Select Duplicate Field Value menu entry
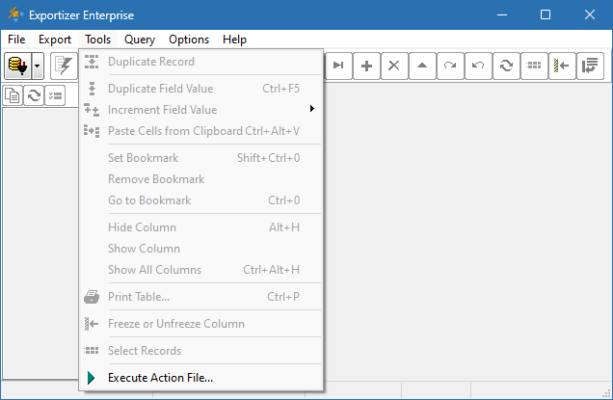This screenshot has width=613, height=400. (x=201, y=89)
